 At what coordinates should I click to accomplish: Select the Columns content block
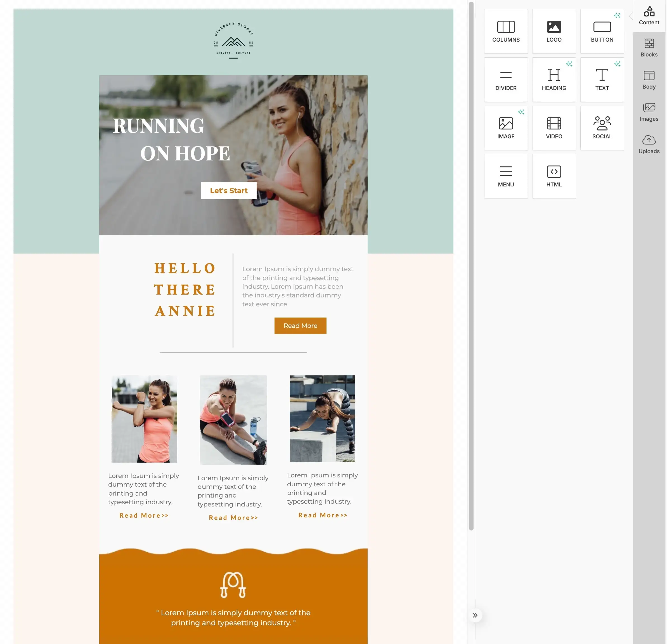click(506, 31)
